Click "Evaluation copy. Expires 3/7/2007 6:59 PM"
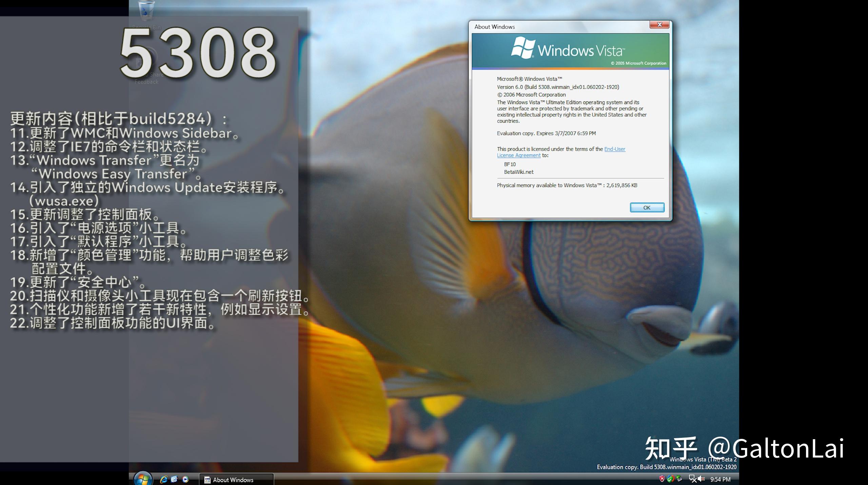The width and height of the screenshot is (868, 485). pyautogui.click(x=546, y=133)
